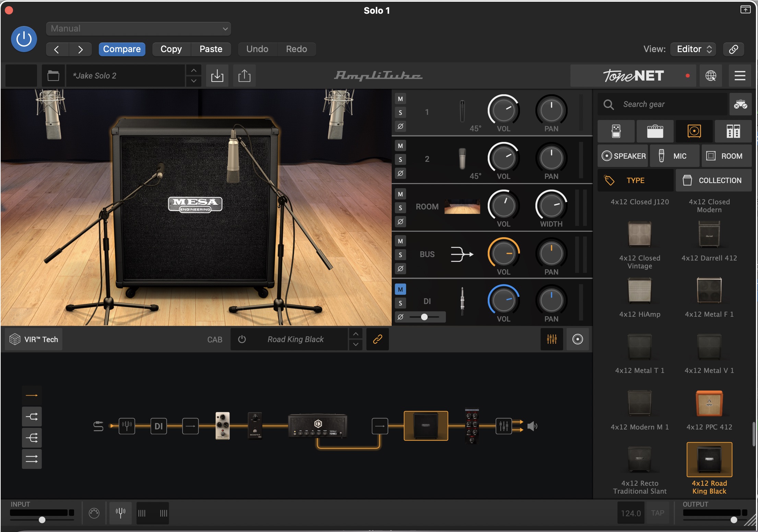This screenshot has height=532, width=758.
Task: Open the preset folder browser icon
Action: [x=53, y=75]
